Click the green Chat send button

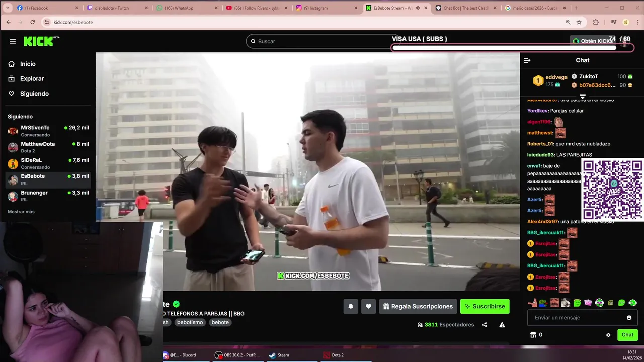(x=627, y=335)
